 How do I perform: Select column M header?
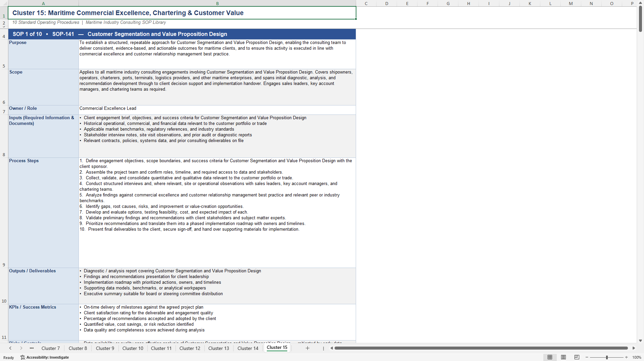(x=571, y=3)
